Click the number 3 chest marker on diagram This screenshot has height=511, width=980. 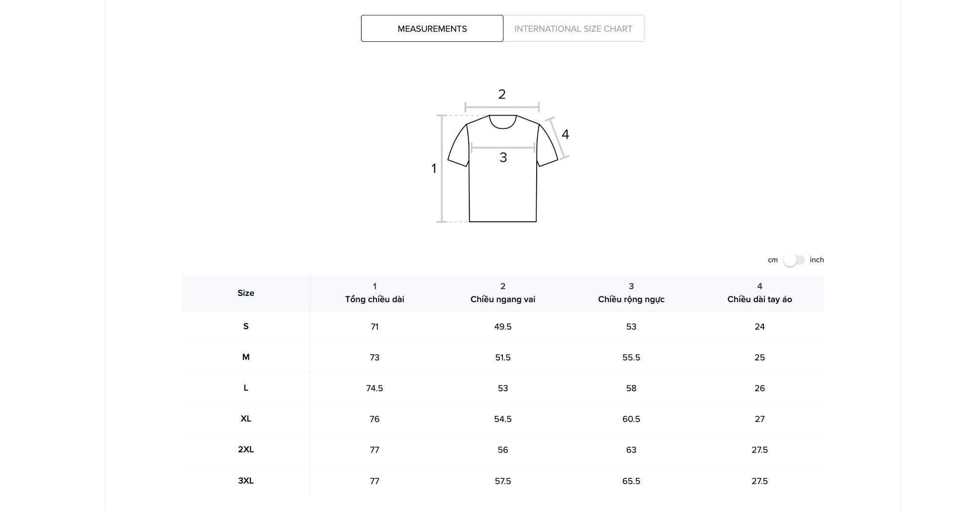coord(503,158)
